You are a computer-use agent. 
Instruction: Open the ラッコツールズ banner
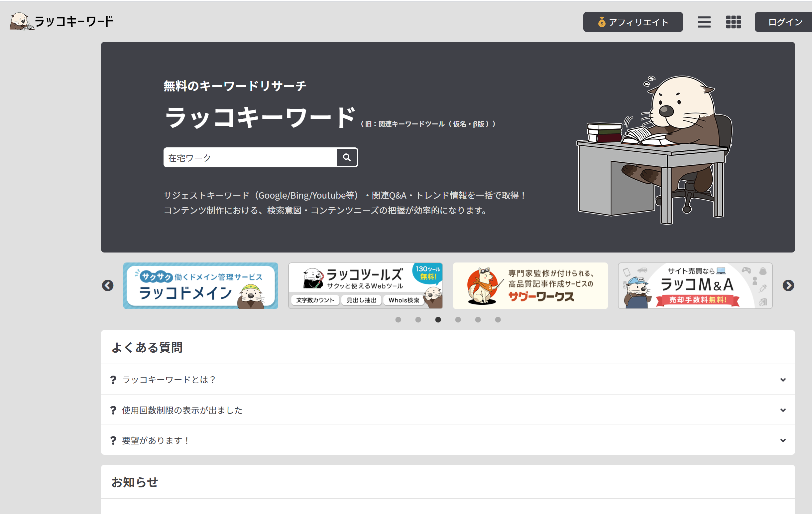tap(366, 286)
